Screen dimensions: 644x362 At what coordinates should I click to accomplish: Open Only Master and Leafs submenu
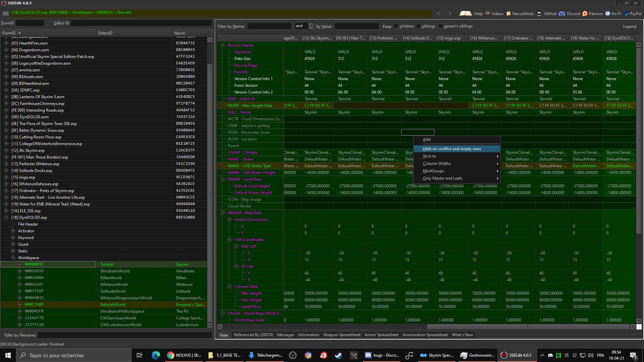(x=457, y=178)
